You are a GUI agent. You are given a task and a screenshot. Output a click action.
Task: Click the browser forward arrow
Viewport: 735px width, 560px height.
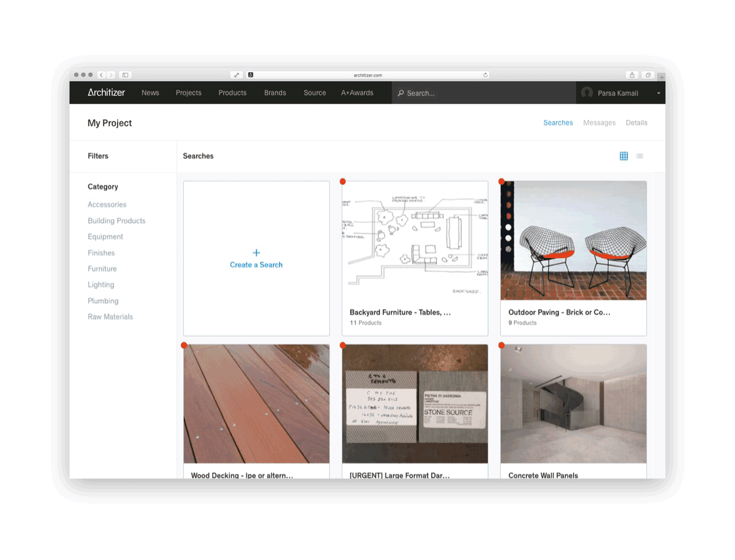click(x=111, y=75)
